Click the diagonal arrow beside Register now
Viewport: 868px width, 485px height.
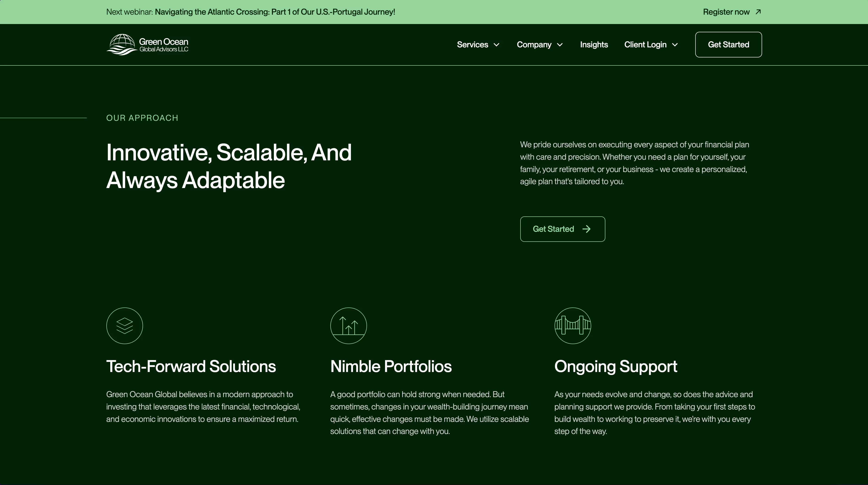(x=758, y=12)
